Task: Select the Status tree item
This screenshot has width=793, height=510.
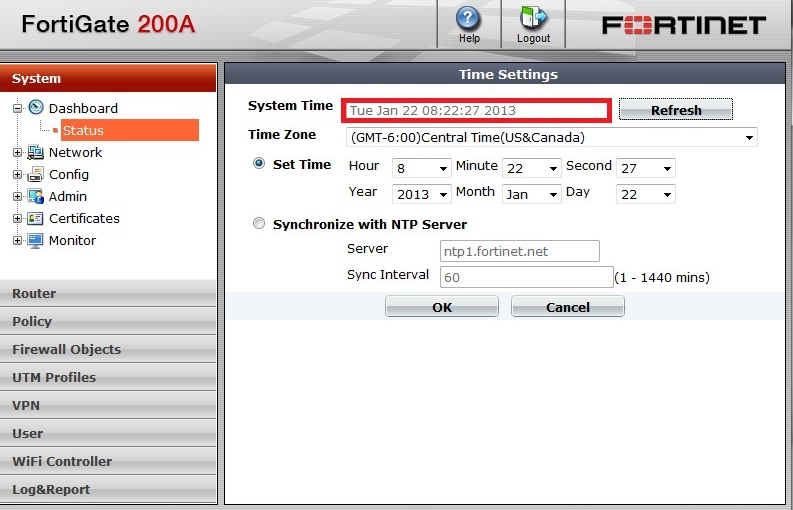Action: [130, 130]
